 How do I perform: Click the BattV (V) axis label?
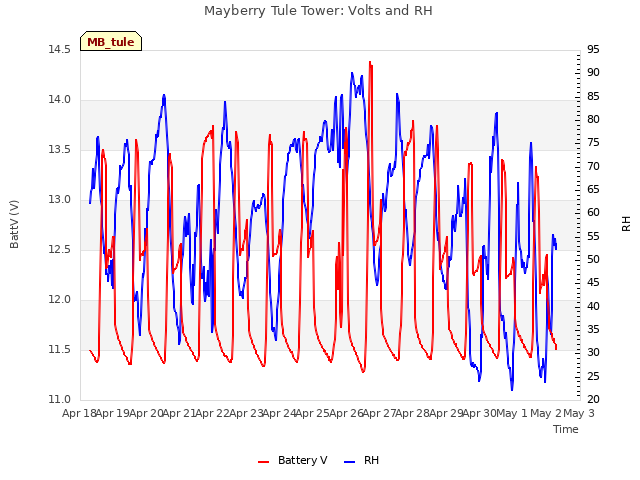pos(14,224)
